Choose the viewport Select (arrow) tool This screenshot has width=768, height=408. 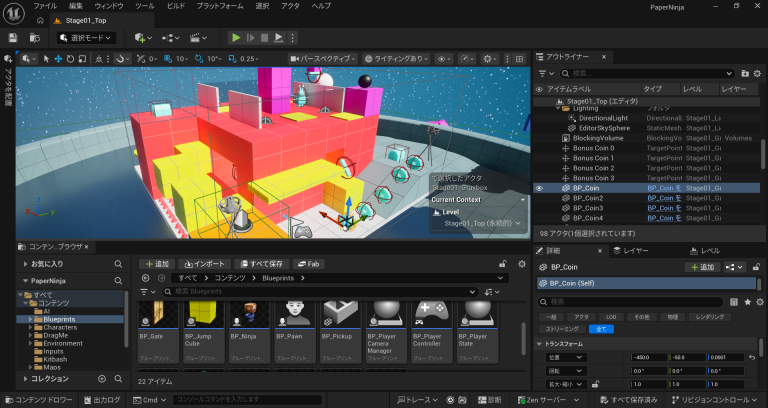pyautogui.click(x=47, y=59)
